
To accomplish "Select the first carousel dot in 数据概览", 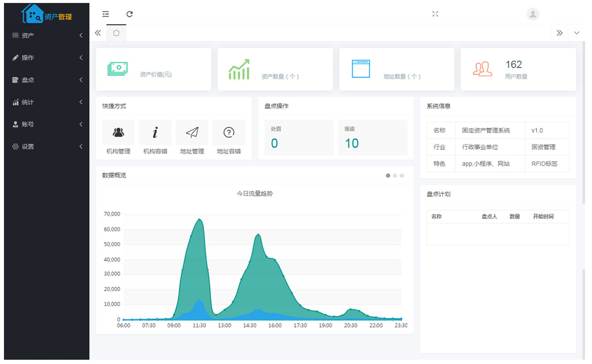I will [388, 176].
